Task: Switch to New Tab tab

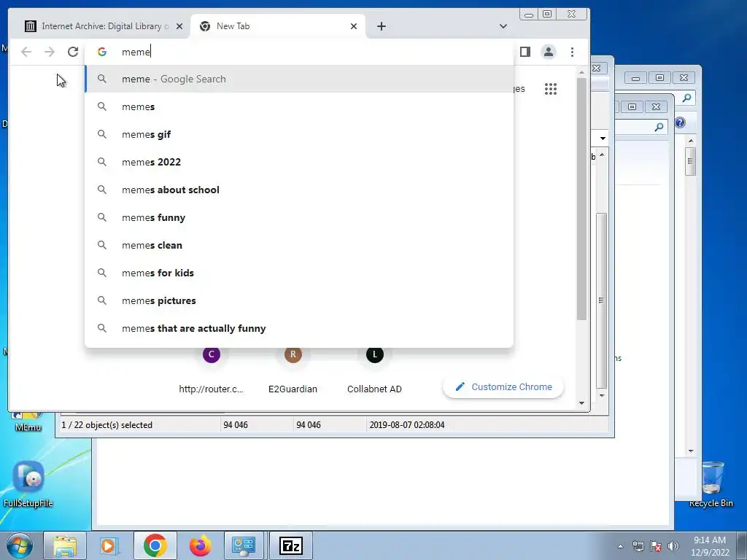Action: pyautogui.click(x=278, y=26)
